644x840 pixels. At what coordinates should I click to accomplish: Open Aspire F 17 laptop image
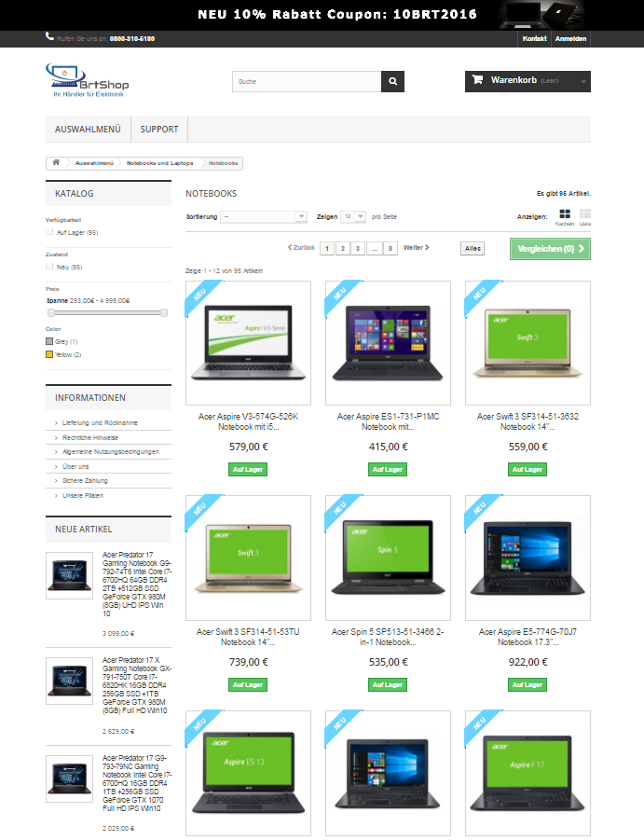pos(528,773)
